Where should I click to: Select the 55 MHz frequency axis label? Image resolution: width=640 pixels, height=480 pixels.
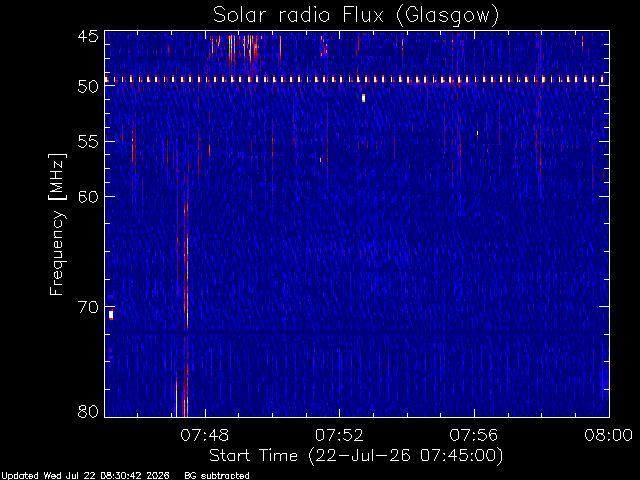[88, 142]
